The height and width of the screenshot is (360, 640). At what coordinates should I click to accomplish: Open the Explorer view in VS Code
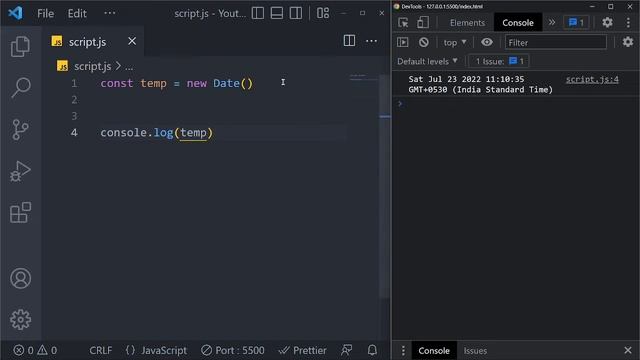click(20, 46)
